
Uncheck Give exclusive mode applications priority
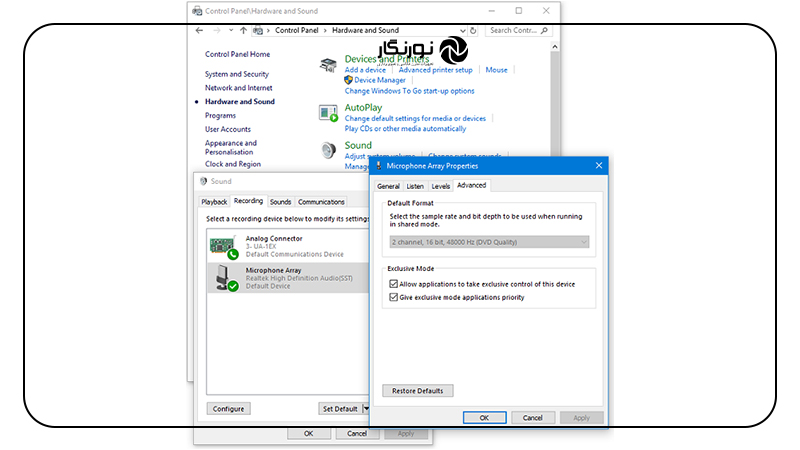392,297
